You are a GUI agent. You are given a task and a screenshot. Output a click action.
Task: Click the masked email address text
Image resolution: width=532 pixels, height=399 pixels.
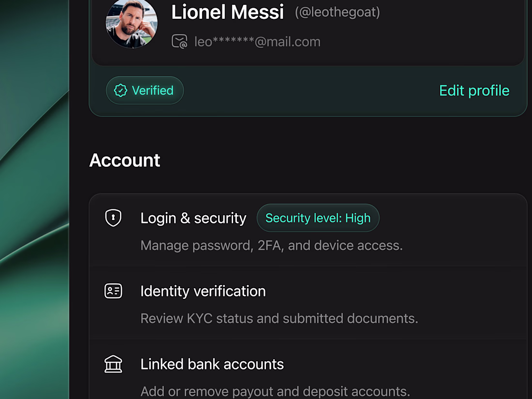click(x=257, y=42)
